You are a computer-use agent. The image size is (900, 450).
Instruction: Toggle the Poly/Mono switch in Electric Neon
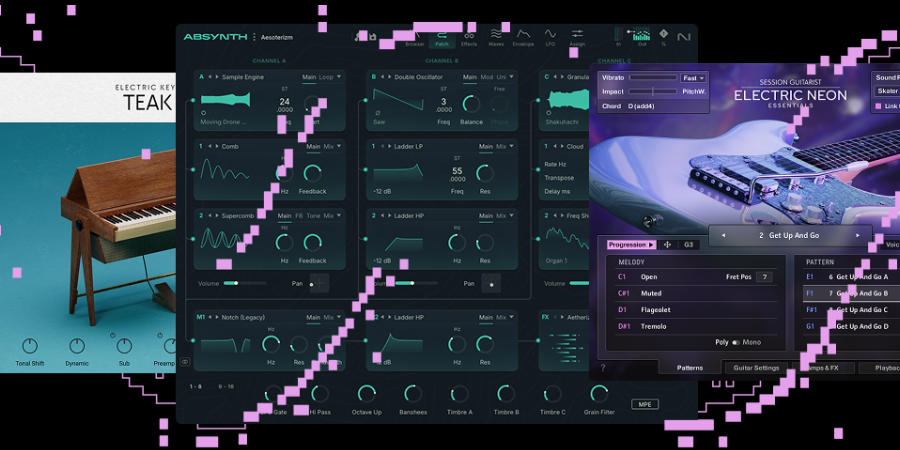(735, 342)
